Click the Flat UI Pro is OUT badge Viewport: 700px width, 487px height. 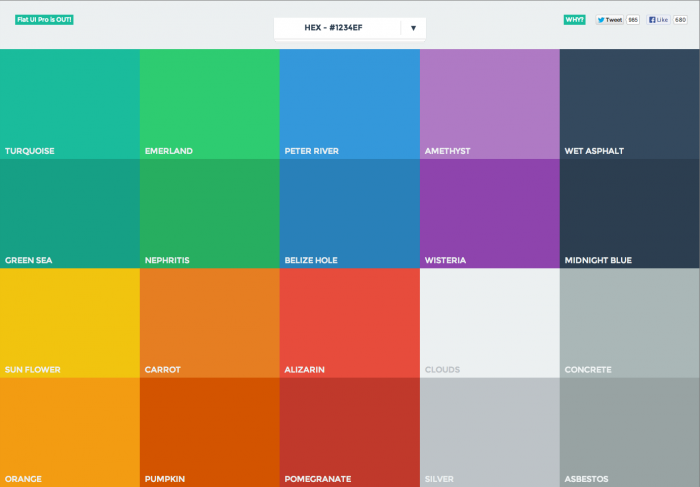[x=44, y=20]
